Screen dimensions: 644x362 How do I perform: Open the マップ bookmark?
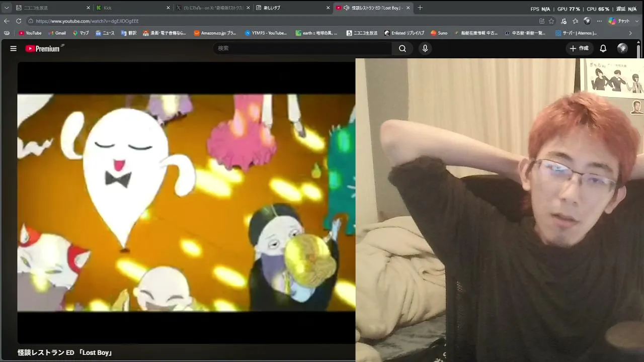81,33
